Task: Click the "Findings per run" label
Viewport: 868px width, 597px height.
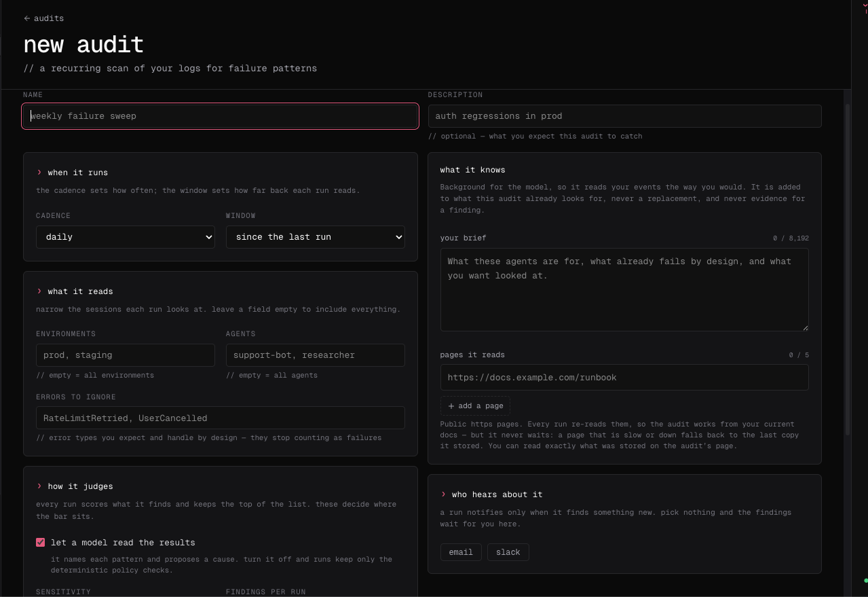Action: pyautogui.click(x=266, y=592)
